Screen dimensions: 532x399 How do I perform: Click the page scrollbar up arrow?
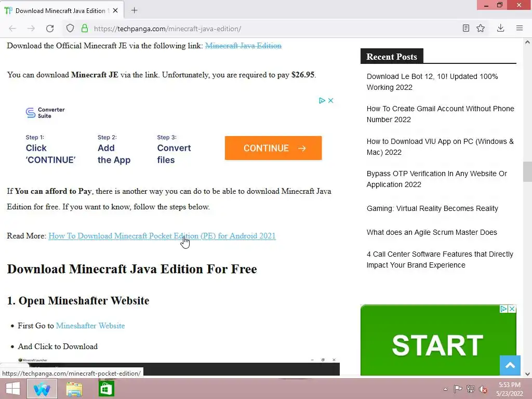coord(527,43)
